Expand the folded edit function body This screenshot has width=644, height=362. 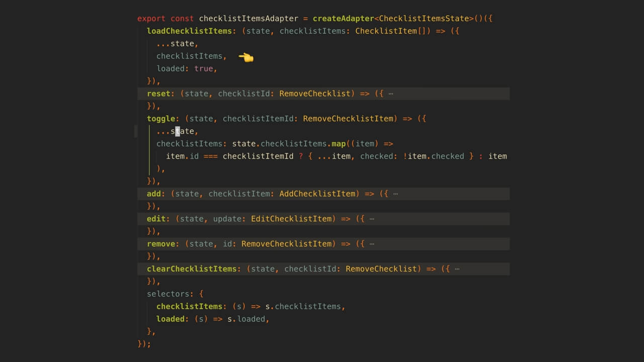372,219
